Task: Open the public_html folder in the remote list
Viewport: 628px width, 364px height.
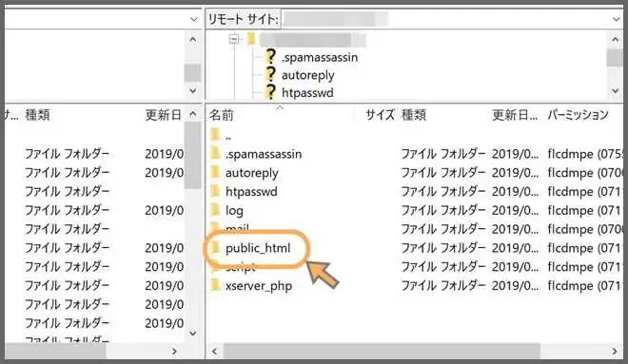Action: (x=258, y=248)
